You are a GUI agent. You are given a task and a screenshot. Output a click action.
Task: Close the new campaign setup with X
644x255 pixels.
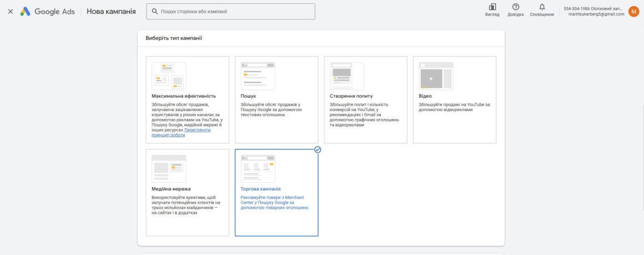pyautogui.click(x=11, y=12)
